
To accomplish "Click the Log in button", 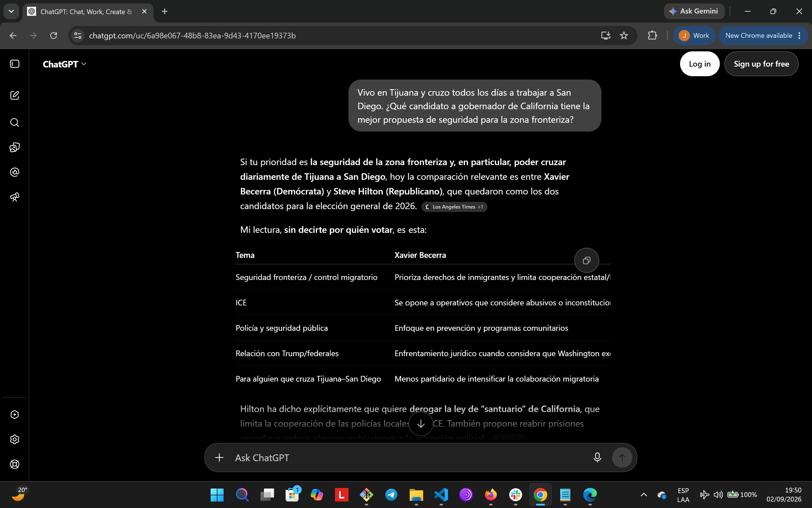I will tap(700, 64).
